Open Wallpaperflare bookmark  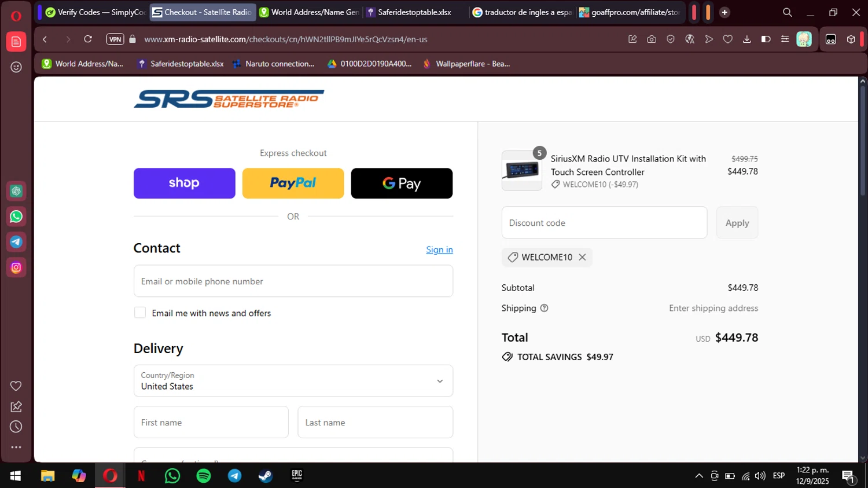[x=466, y=64]
